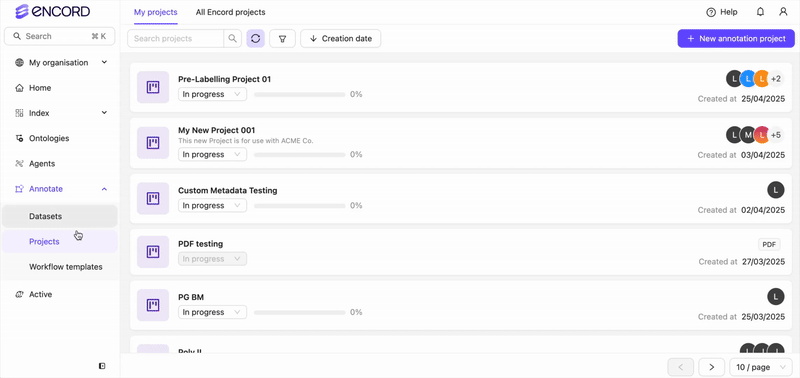The width and height of the screenshot is (800, 378).
Task: Click the PDF tag on PDF testing
Action: (769, 244)
